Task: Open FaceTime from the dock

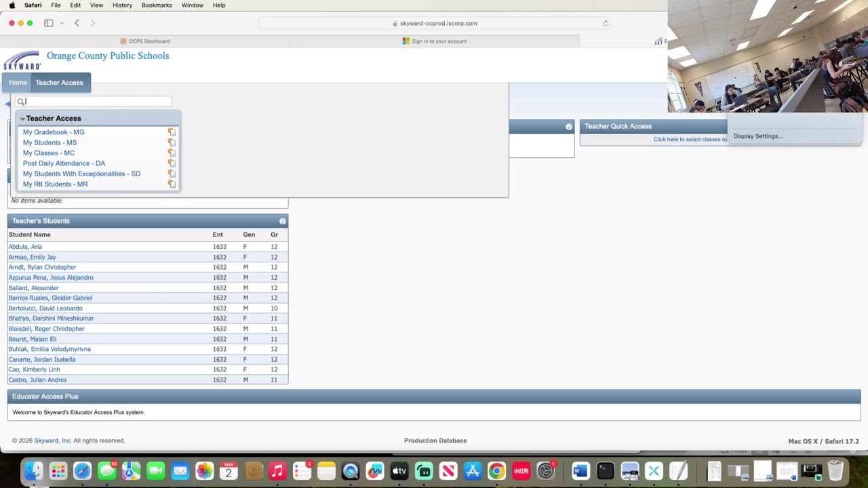Action: tap(156, 470)
